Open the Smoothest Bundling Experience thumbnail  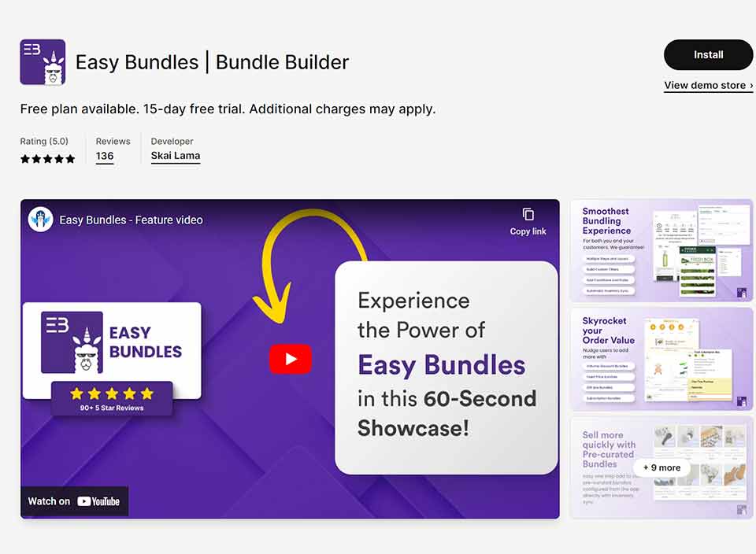coord(661,250)
